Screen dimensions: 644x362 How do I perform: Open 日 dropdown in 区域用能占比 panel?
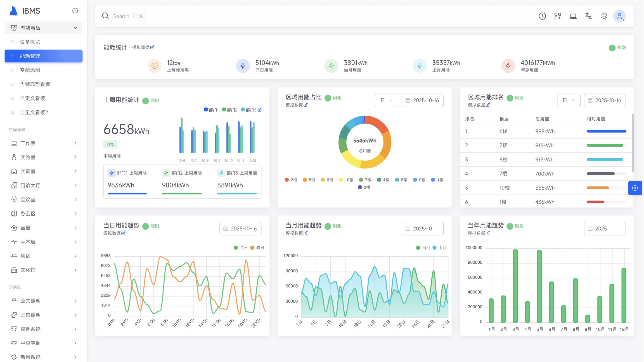tap(386, 100)
